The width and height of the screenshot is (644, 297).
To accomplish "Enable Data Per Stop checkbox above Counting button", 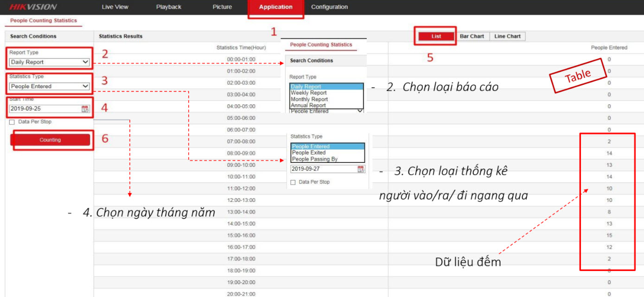I will click(x=12, y=122).
